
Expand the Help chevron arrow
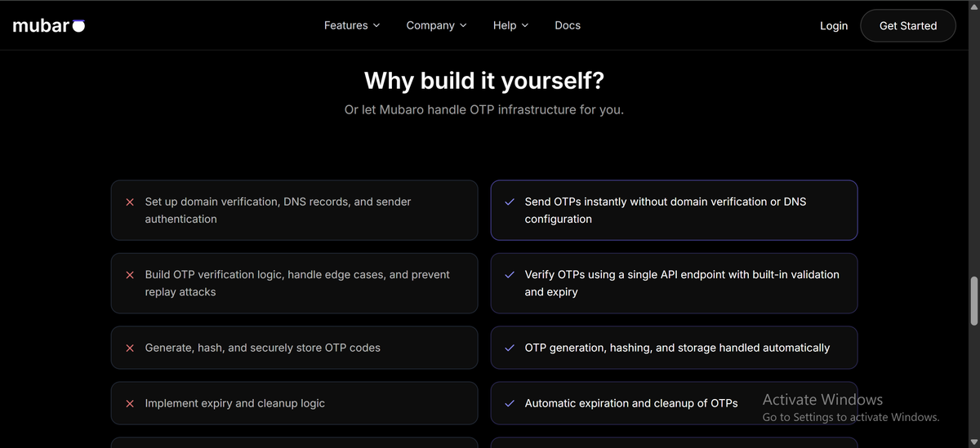[x=525, y=25]
